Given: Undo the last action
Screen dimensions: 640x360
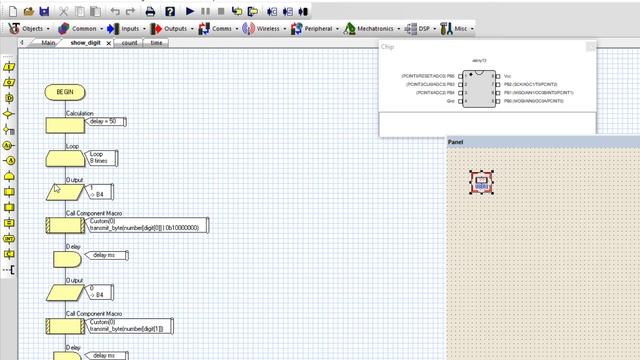Looking at the screenshot, I should click(115, 11).
